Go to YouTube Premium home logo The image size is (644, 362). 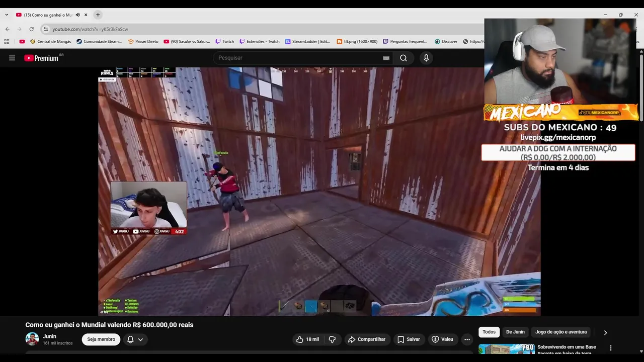pyautogui.click(x=41, y=58)
